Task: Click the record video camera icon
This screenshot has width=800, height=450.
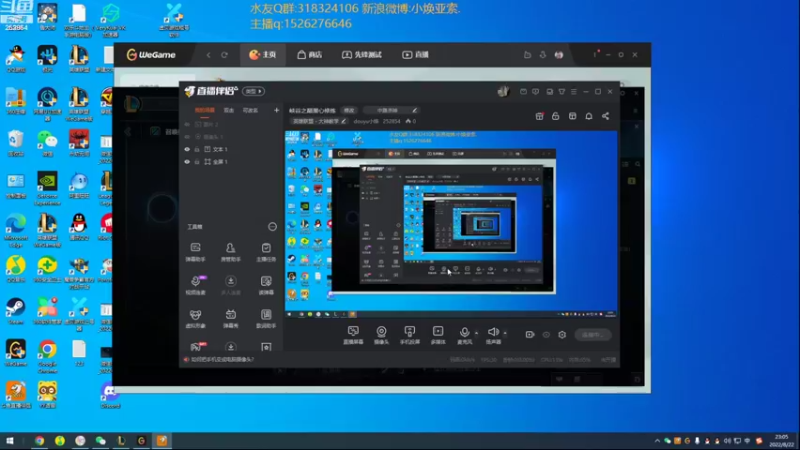Action: tap(530, 335)
